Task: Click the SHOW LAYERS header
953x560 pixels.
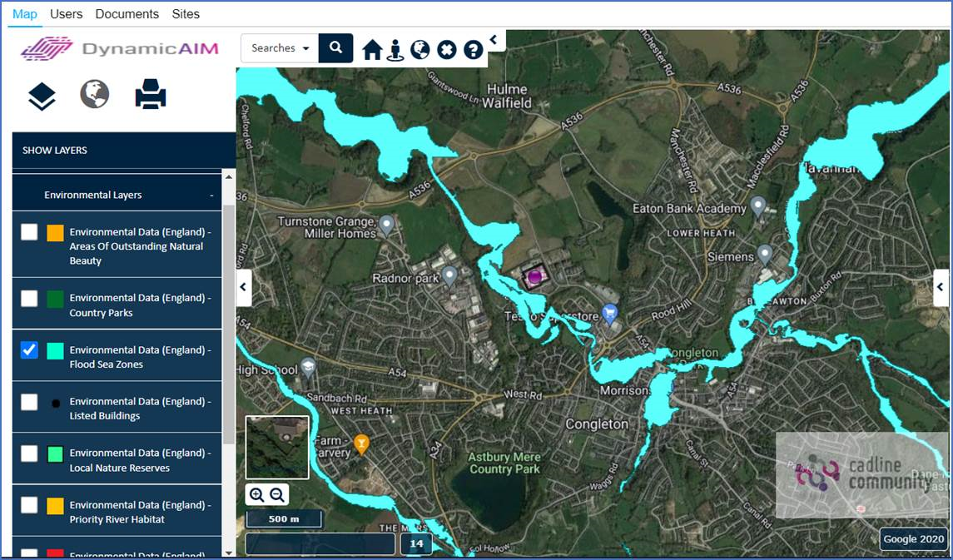Action: click(x=124, y=150)
